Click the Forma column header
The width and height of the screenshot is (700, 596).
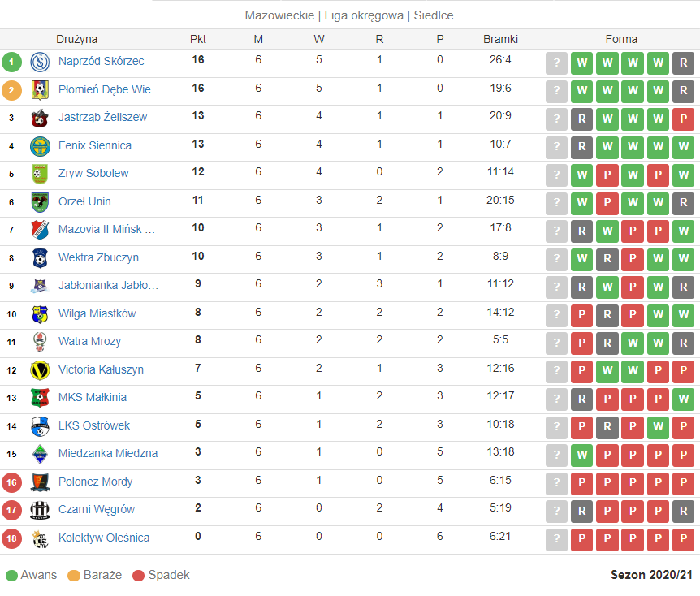pos(621,39)
